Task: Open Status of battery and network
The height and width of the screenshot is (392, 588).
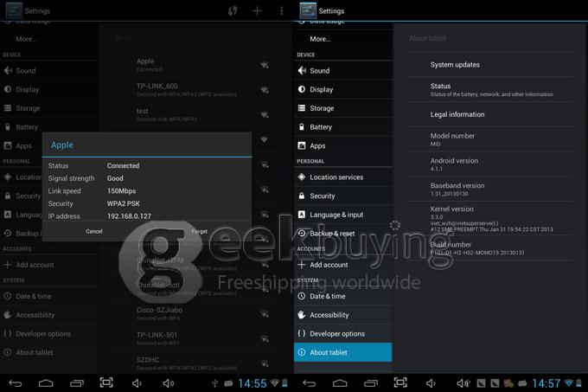Action: coord(489,90)
